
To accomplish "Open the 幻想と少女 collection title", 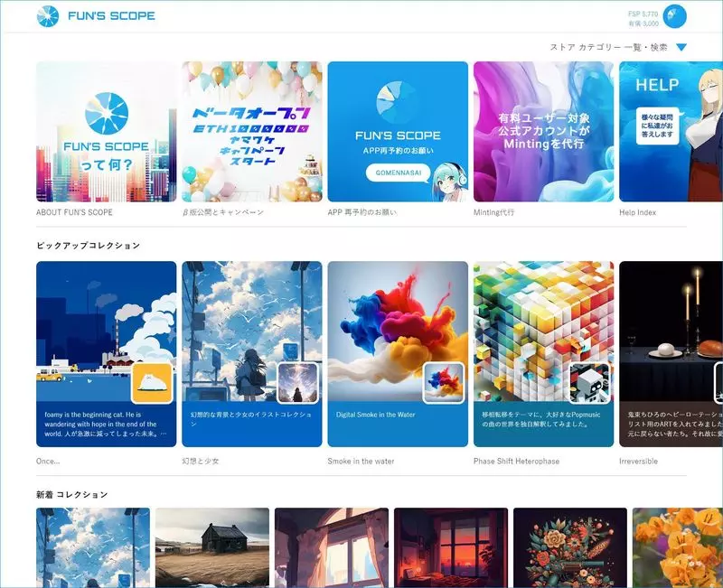I will click(200, 462).
